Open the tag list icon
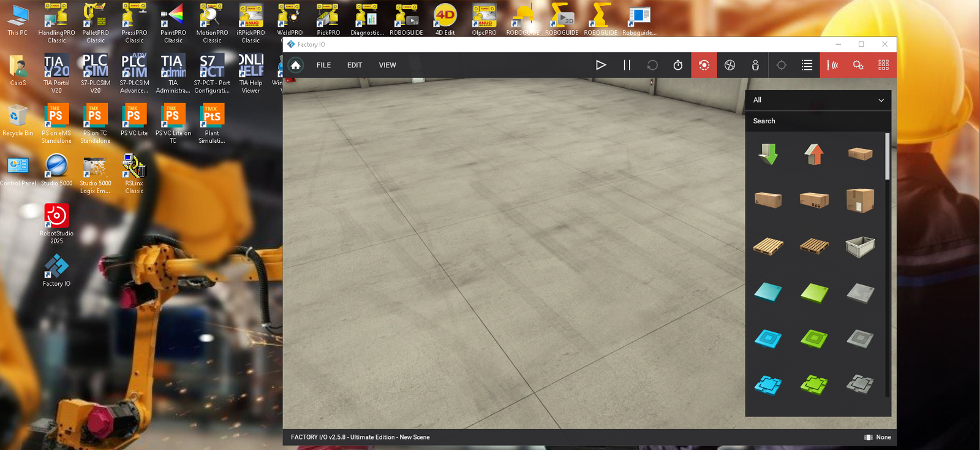 [x=807, y=65]
